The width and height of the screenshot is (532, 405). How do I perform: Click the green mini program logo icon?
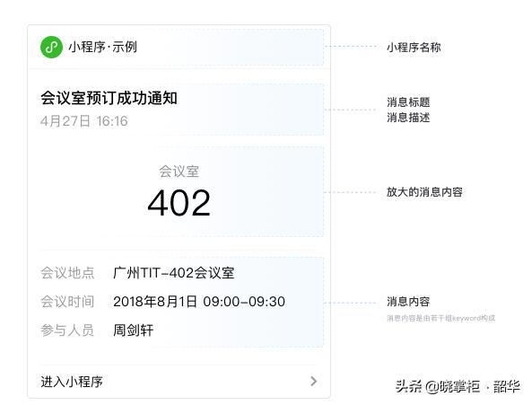[x=51, y=48]
